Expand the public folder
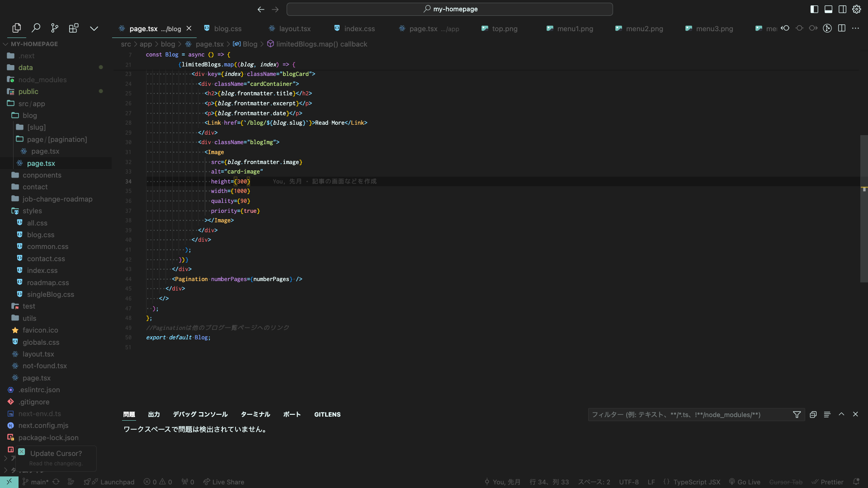868x488 pixels. point(28,91)
